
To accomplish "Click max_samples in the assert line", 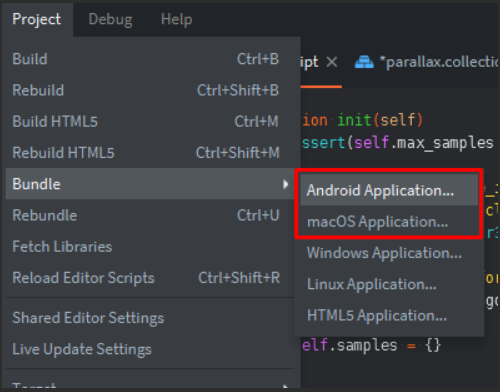I will tap(445, 143).
